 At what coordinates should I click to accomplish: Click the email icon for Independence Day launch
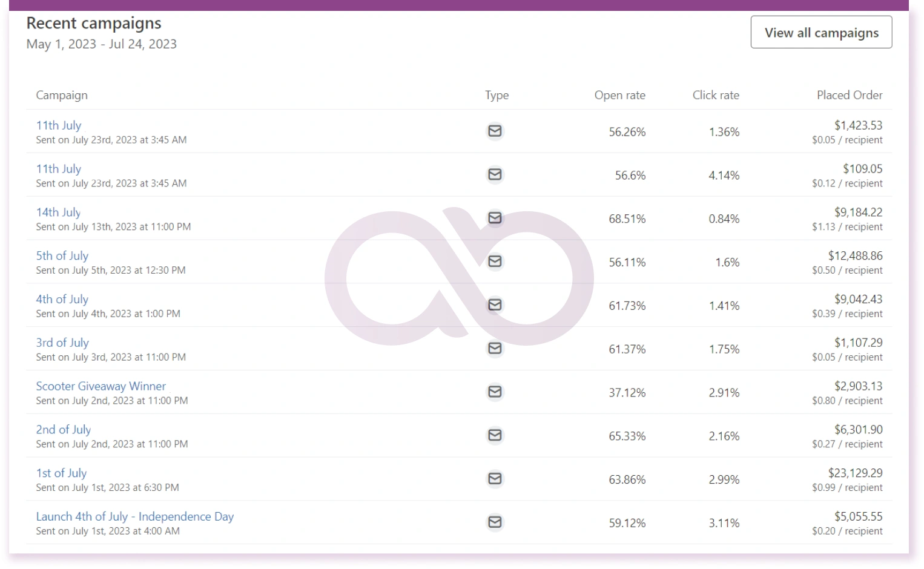tap(495, 522)
